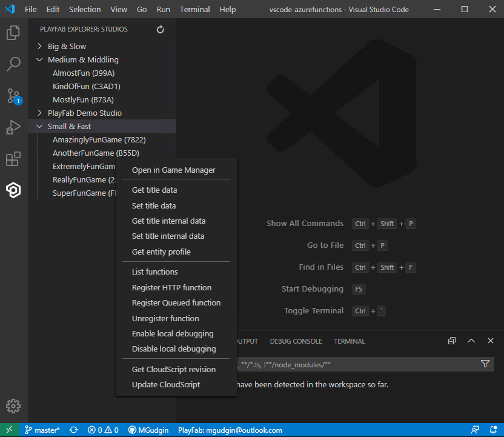Open the Selection menu
504x437 pixels.
coord(85,9)
